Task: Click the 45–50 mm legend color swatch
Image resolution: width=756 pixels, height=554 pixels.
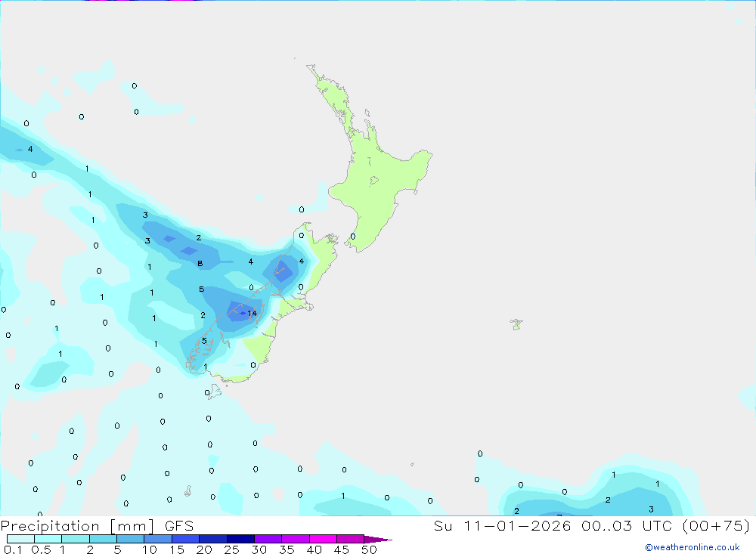Action: click(351, 539)
